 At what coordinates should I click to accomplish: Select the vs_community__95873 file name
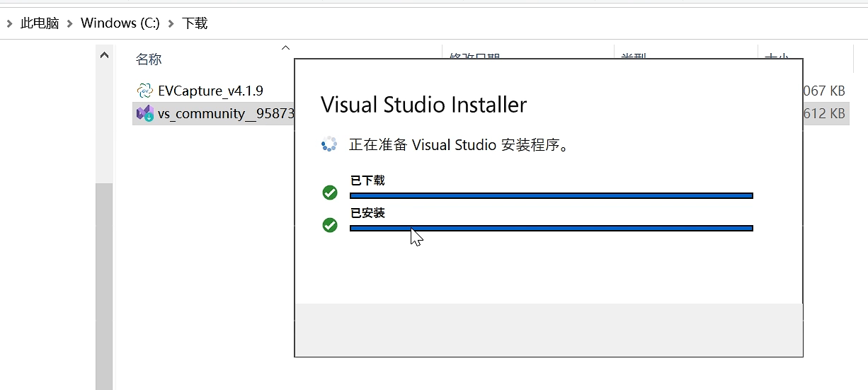226,113
